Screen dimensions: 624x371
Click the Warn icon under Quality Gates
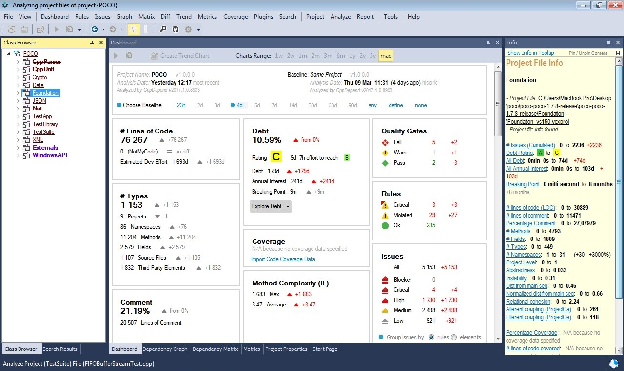385,152
